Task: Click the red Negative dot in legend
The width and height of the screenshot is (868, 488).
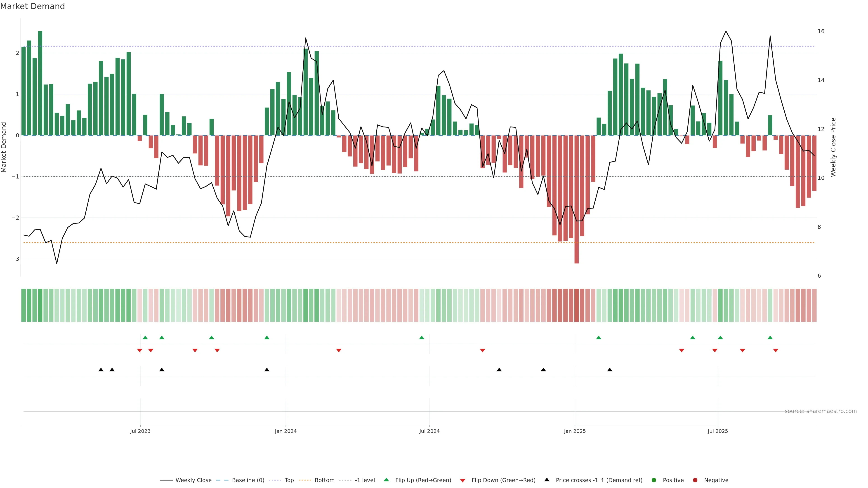Action: (x=695, y=480)
